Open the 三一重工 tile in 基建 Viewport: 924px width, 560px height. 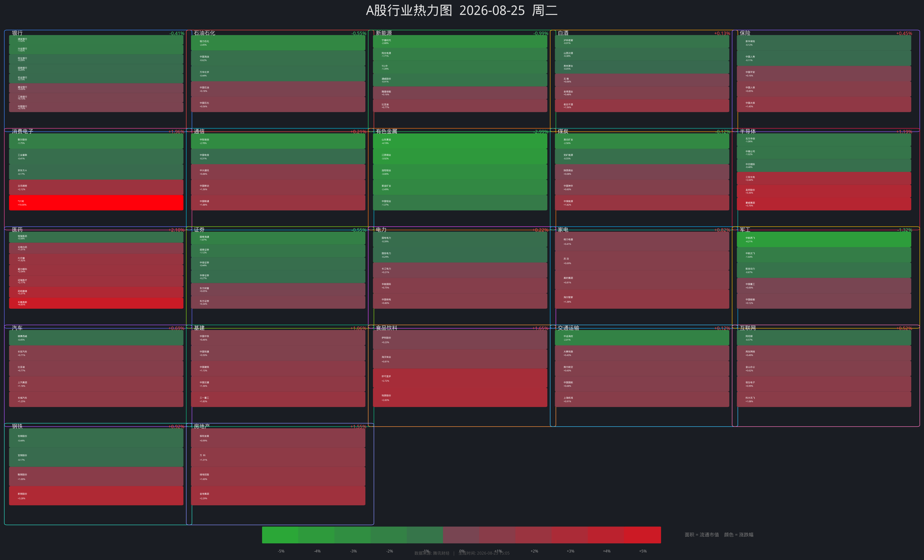(x=278, y=399)
